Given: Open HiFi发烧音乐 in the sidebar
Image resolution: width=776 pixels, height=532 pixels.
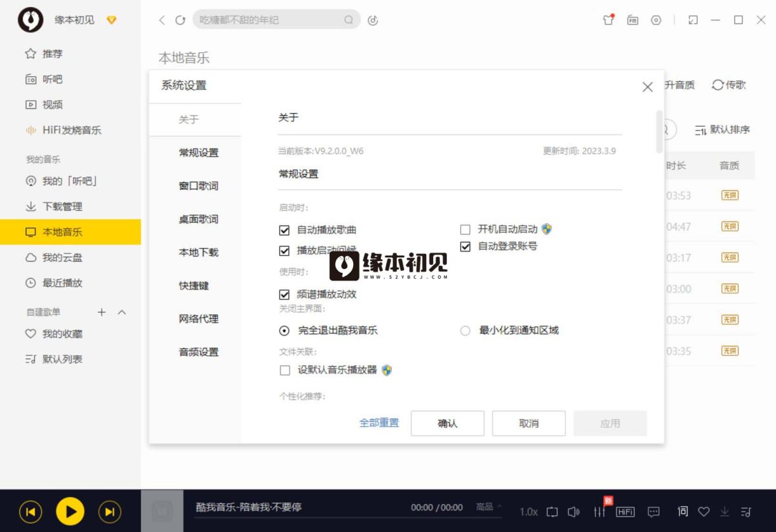Looking at the screenshot, I should point(63,130).
